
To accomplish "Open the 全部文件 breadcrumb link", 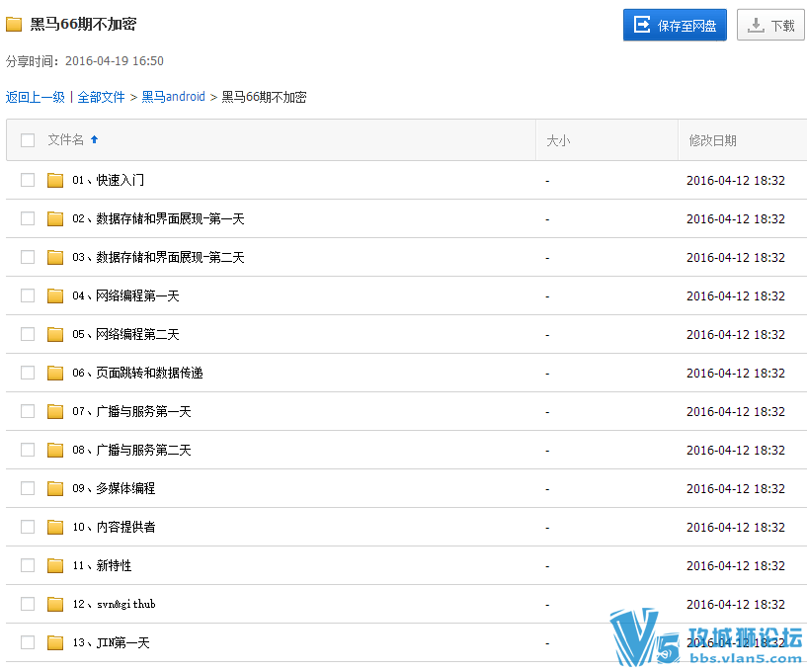I will (101, 97).
